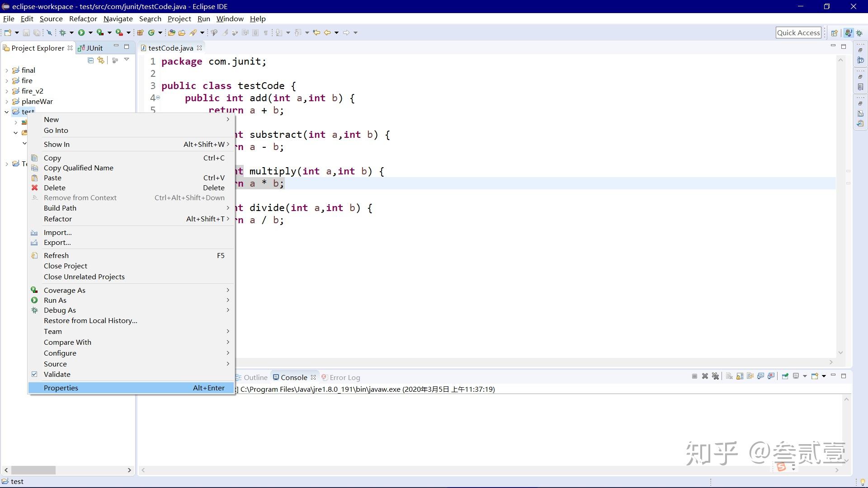Click the Back navigation arrow icon
The image size is (868, 488).
pos(327,33)
